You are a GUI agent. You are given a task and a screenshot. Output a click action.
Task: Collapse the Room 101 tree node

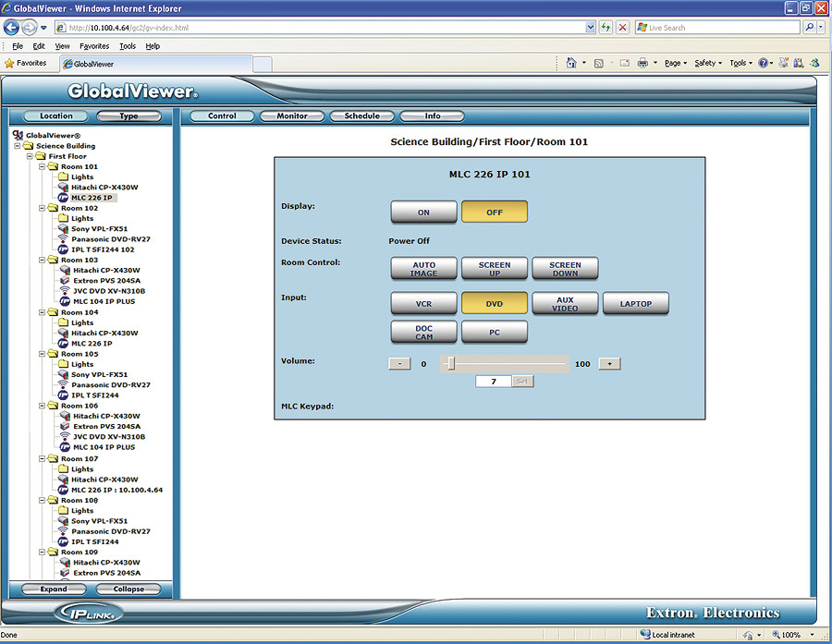[x=42, y=166]
